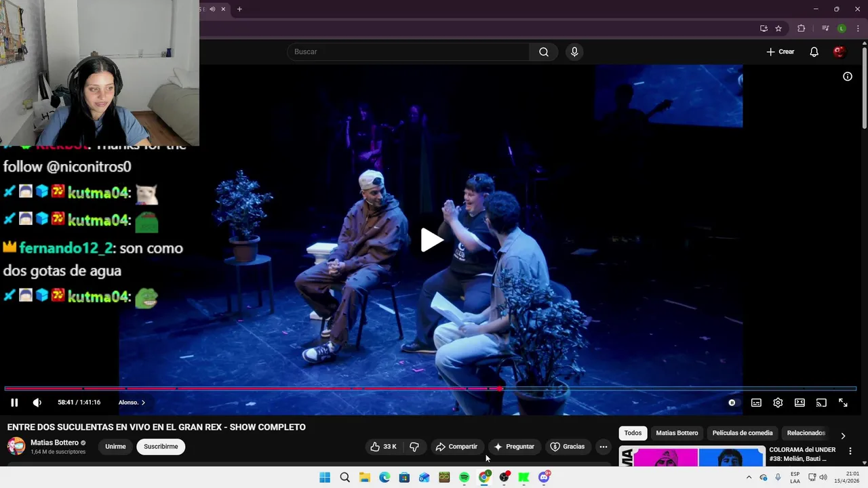Start voice search with the microphone icon
The image size is (868, 488).
[574, 52]
